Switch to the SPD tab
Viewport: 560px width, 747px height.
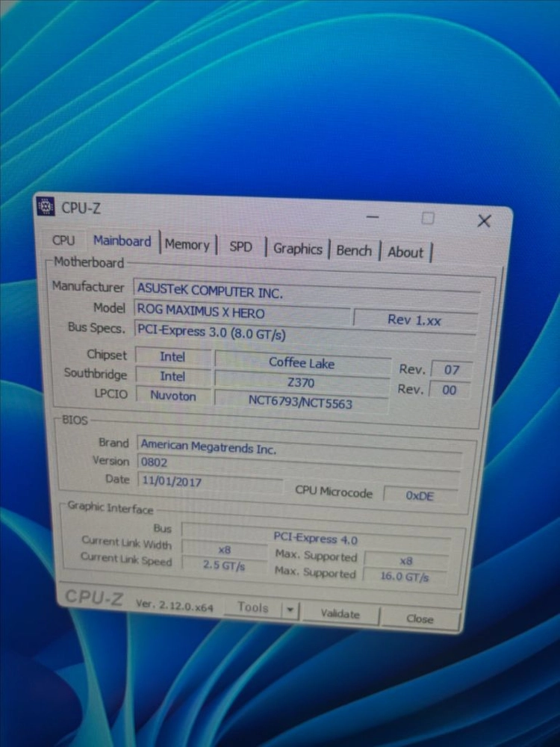(240, 247)
